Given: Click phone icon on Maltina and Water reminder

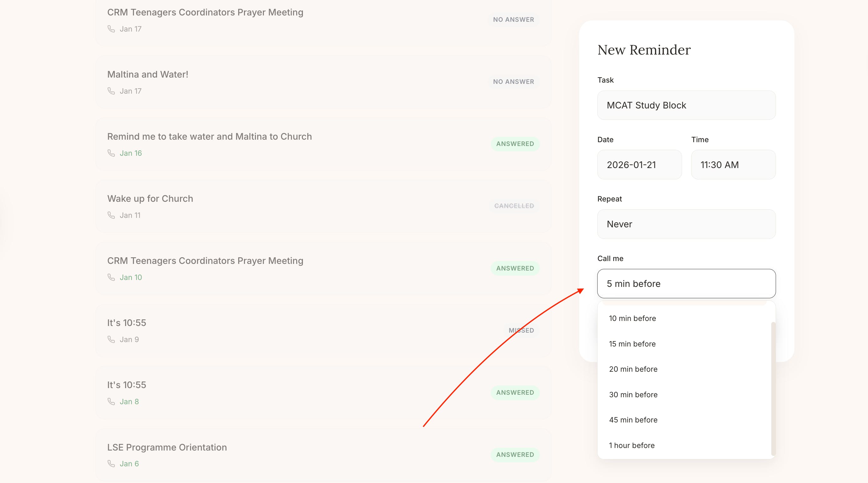Looking at the screenshot, I should [x=111, y=91].
